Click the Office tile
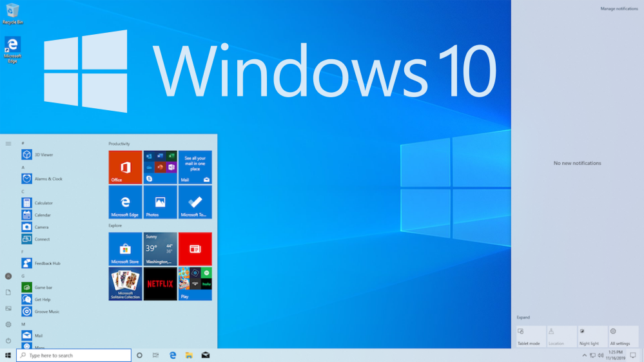 [125, 167]
